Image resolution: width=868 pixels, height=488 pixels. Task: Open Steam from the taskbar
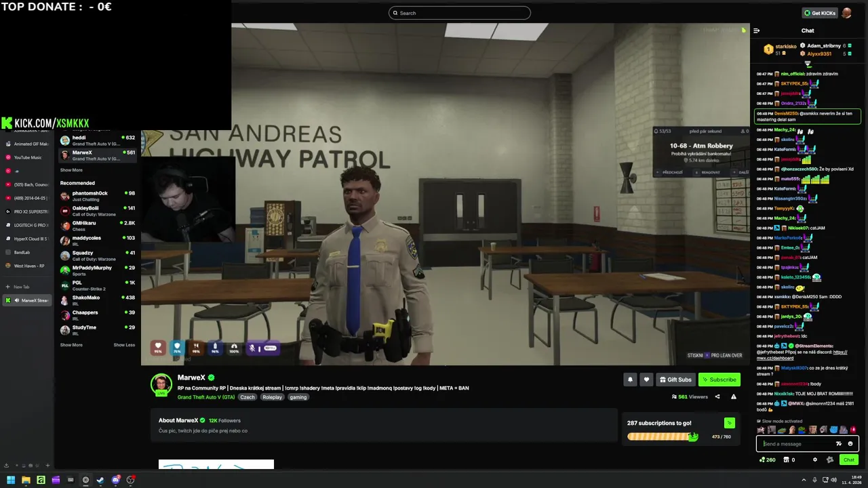[100, 480]
